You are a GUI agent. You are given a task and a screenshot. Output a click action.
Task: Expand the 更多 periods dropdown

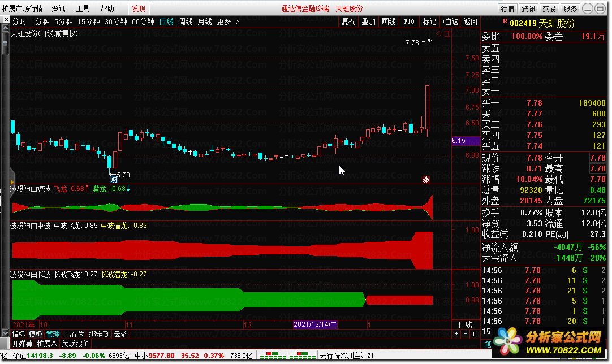pos(227,22)
